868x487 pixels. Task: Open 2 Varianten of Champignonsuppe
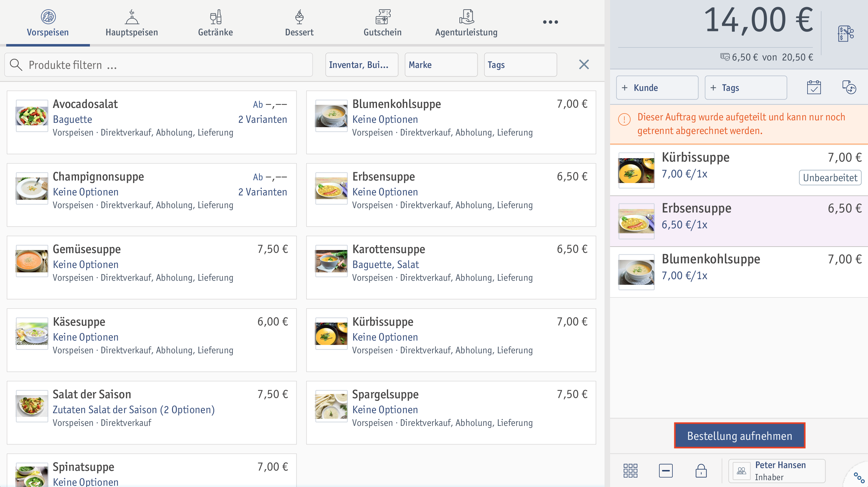coord(263,192)
